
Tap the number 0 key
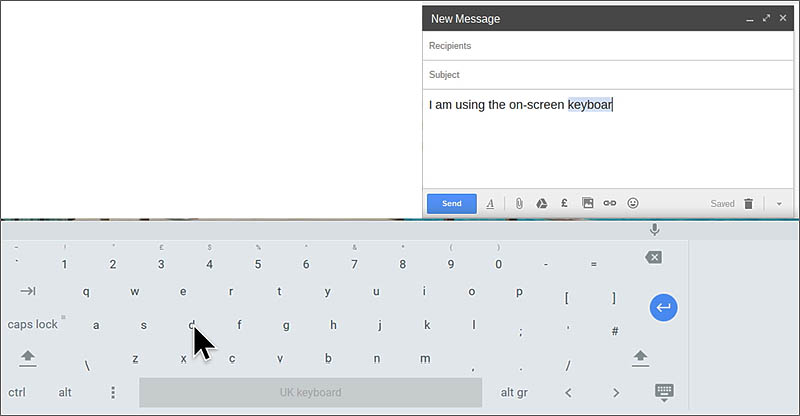pos(498,264)
